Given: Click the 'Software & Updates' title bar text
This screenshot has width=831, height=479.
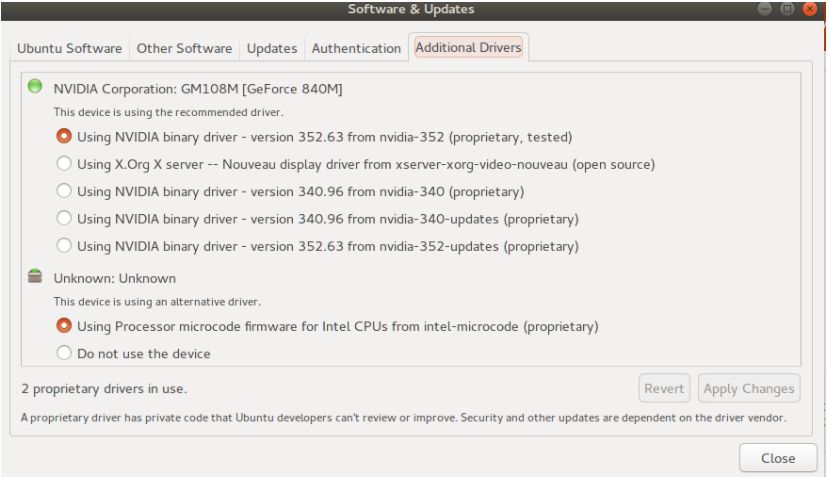Looking at the screenshot, I should click(411, 9).
